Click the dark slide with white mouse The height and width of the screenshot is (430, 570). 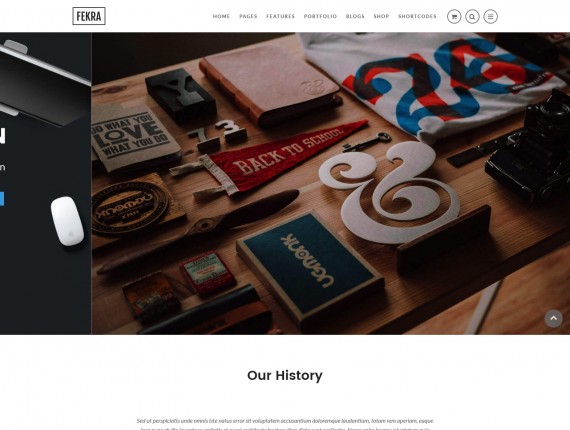click(45, 184)
